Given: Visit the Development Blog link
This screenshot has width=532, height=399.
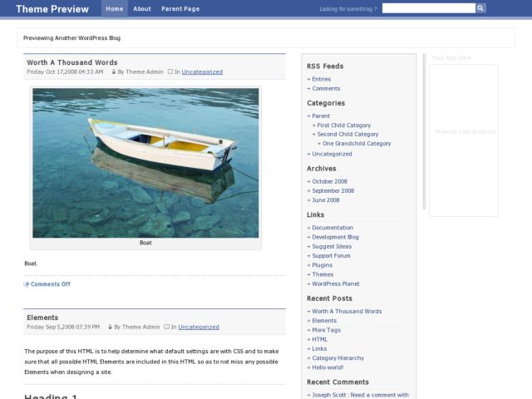Looking at the screenshot, I should (336, 237).
